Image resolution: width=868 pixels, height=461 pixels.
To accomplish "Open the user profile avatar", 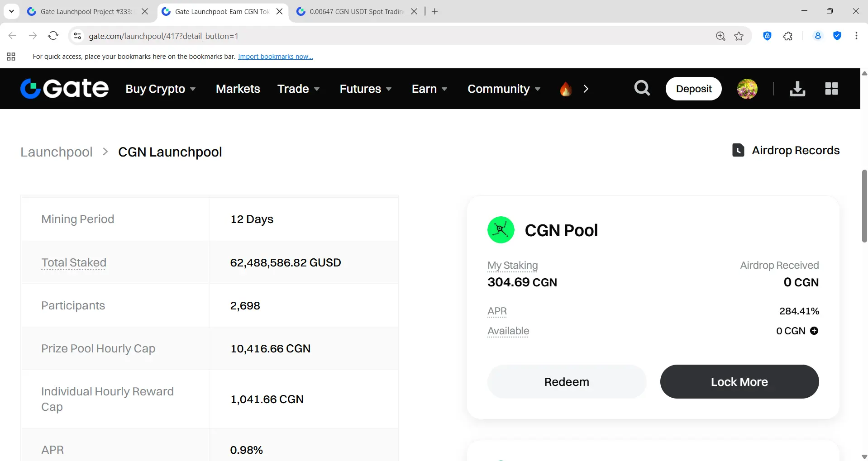I will 747,89.
